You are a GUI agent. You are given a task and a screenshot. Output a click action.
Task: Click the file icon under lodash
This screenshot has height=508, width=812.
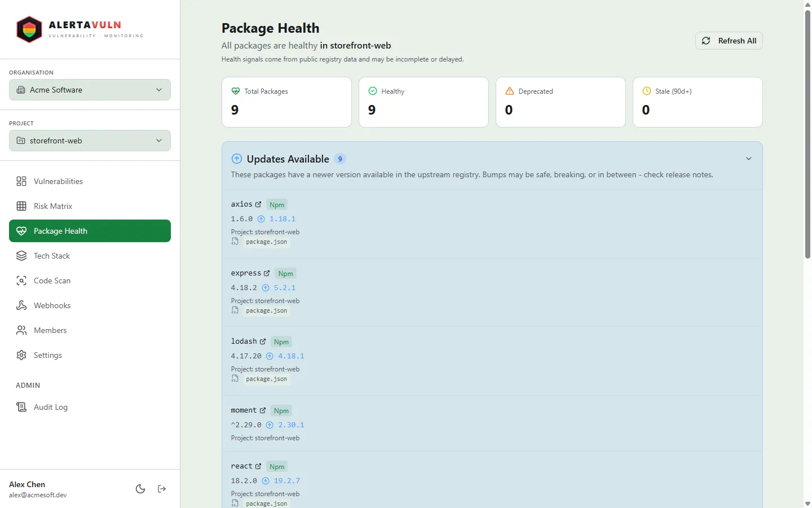[235, 379]
